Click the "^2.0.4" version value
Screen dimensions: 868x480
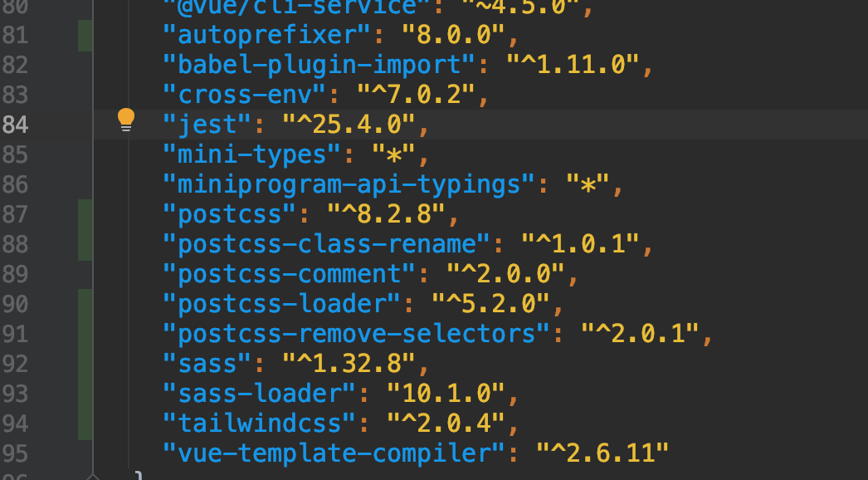[446, 424]
